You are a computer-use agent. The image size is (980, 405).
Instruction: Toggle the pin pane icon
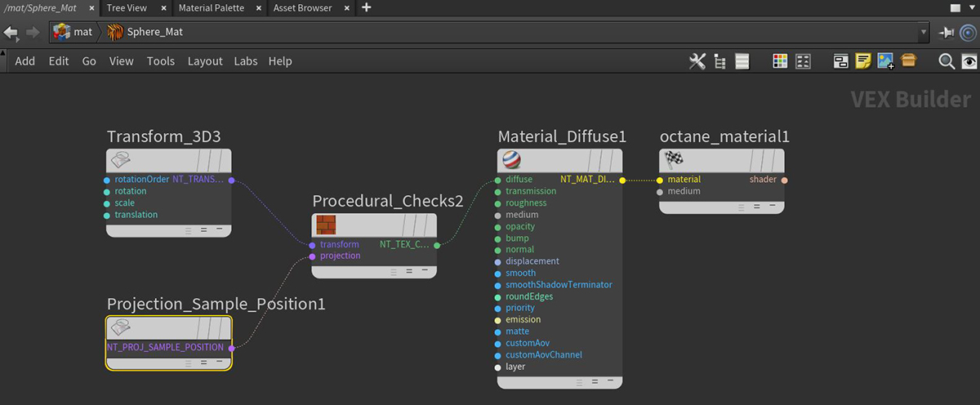pyautogui.click(x=947, y=33)
